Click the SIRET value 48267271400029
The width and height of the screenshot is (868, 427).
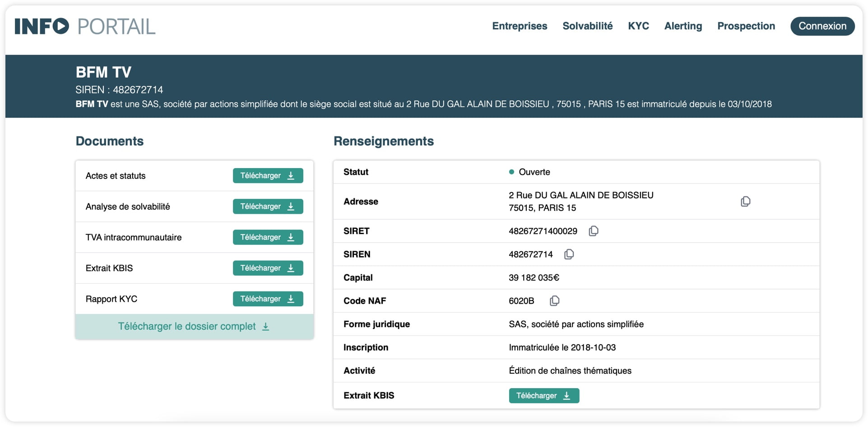tap(543, 231)
